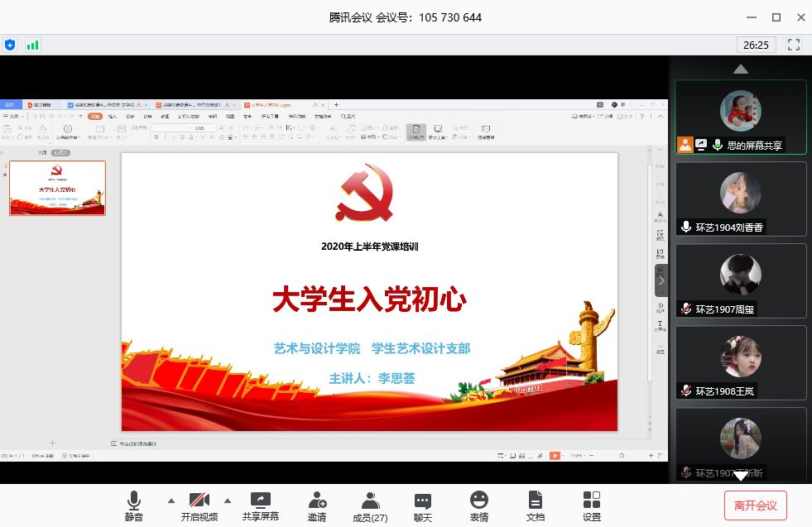The height and width of the screenshot is (527, 812).
Task: Open the 文档 documents icon
Action: (536, 505)
